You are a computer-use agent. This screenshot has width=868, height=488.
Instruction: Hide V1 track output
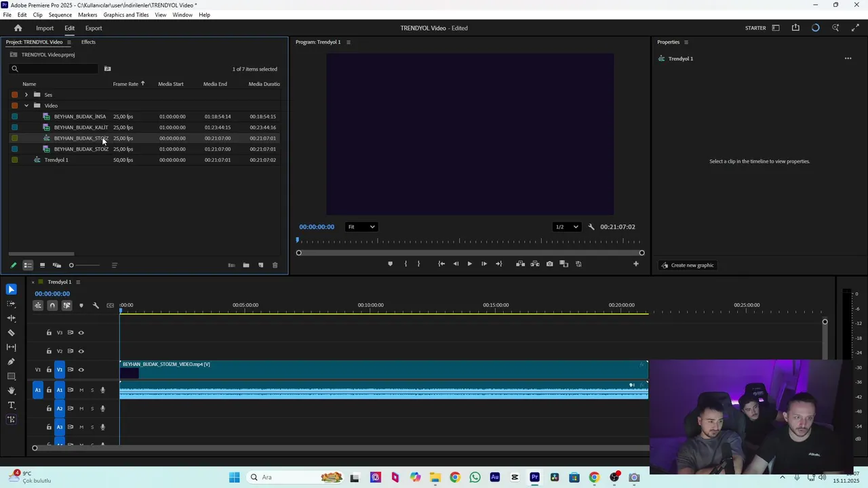point(81,369)
